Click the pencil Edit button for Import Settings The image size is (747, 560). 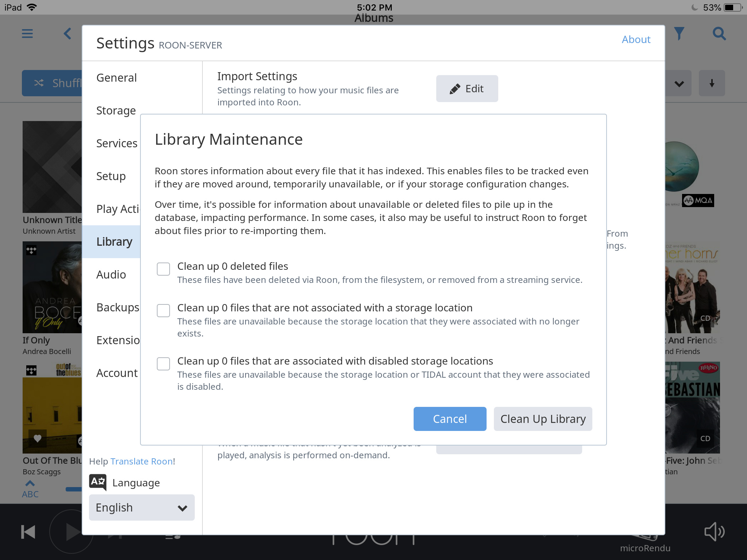tap(467, 89)
